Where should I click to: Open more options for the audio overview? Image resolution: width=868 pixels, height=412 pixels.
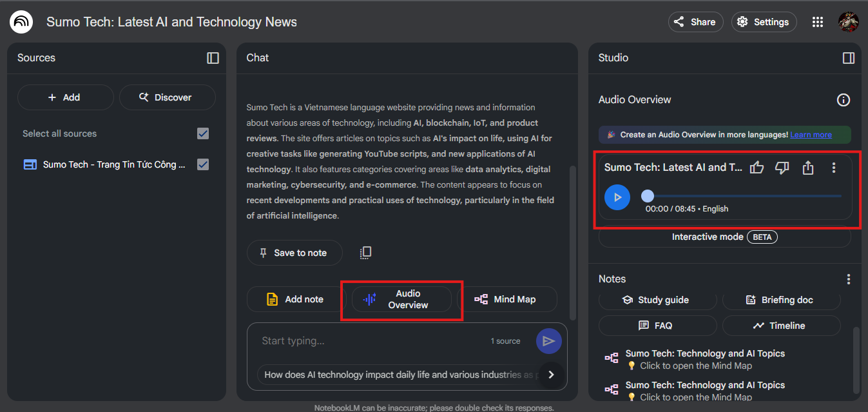(834, 168)
